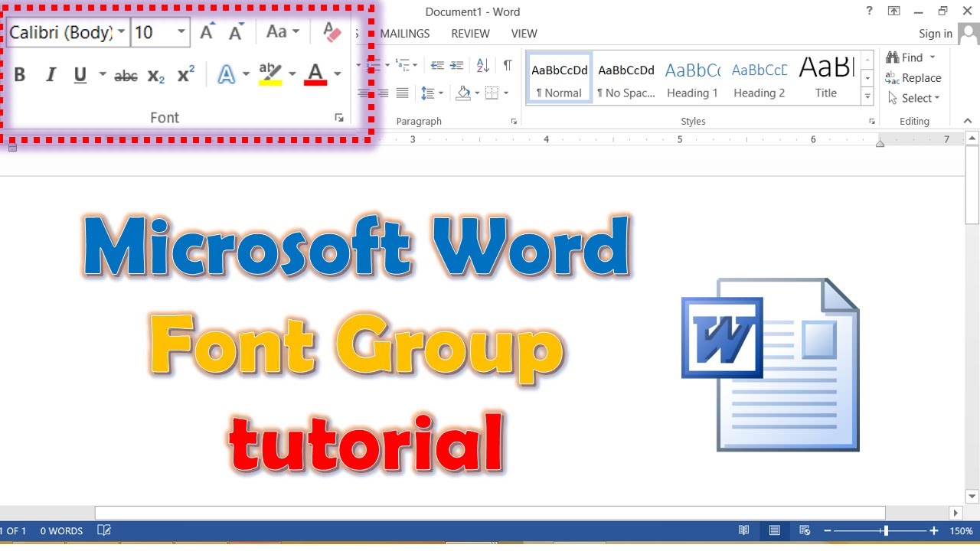Open Underline style dropdown arrow
Screen dimensions: 980x551
[103, 74]
